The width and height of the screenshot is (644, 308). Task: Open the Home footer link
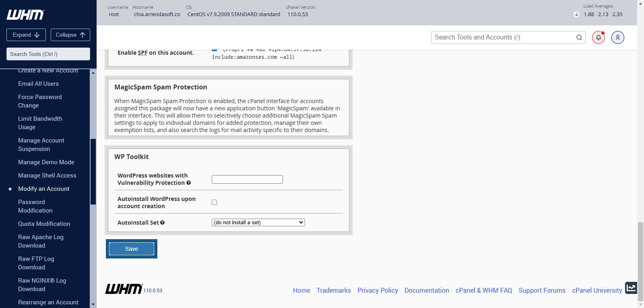coord(301,290)
